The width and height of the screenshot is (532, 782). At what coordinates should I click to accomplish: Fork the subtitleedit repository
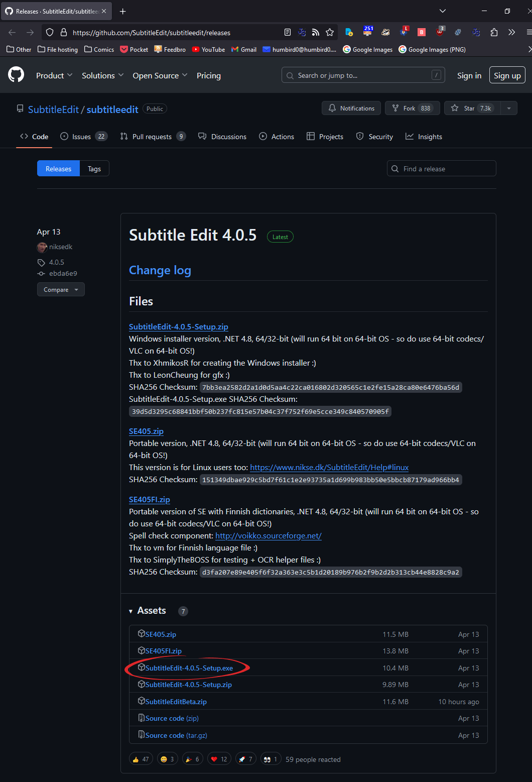tap(412, 108)
